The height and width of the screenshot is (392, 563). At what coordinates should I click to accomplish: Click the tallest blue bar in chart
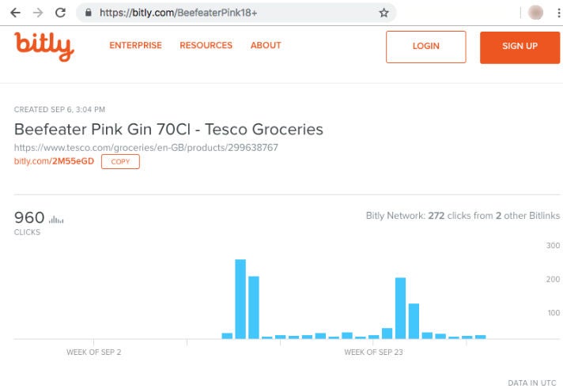pos(240,299)
